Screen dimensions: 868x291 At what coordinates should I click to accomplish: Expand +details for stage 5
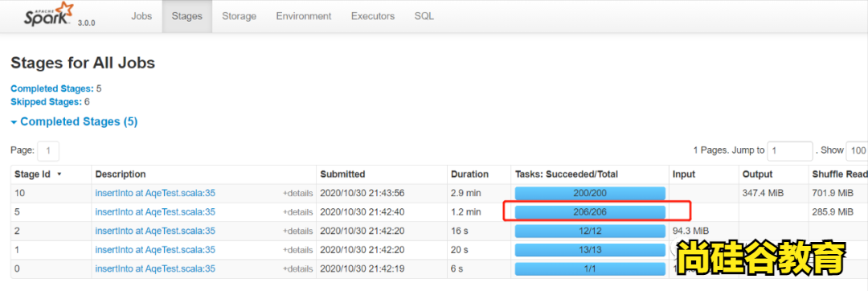298,212
